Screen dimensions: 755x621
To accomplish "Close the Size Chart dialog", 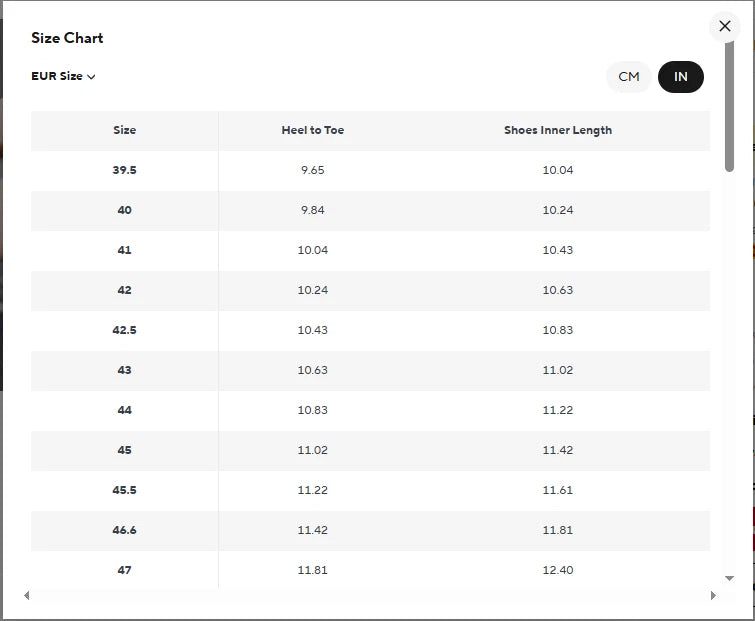I will (725, 27).
